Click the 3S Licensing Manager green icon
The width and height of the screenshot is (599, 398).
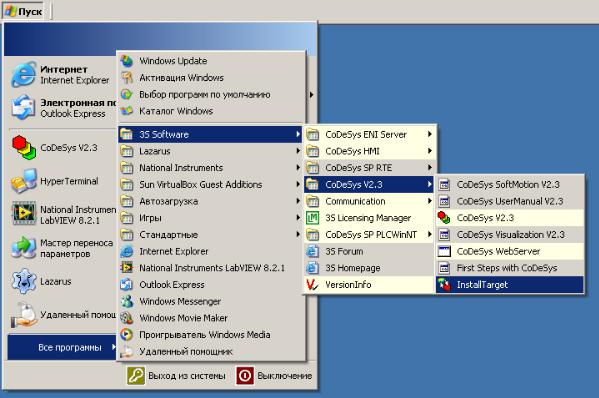click(312, 218)
